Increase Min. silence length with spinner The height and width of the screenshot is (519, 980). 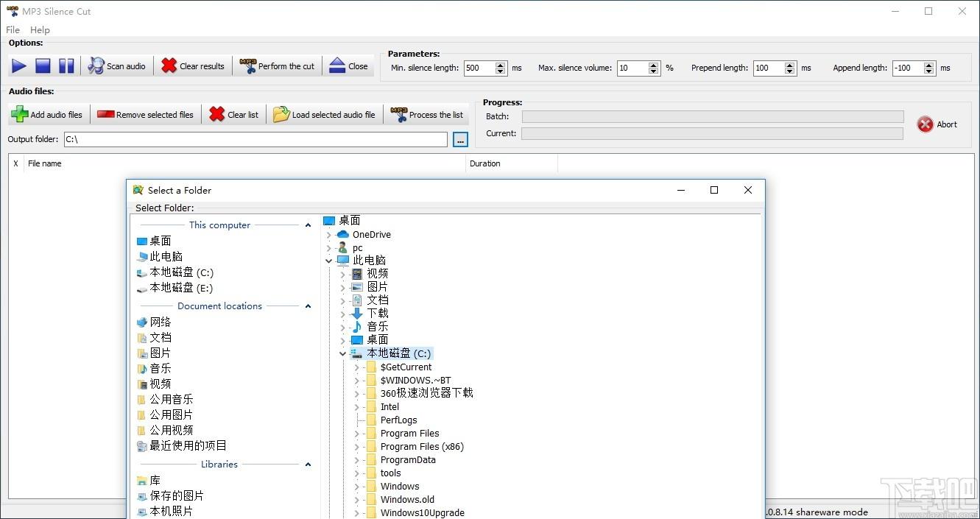(x=501, y=64)
